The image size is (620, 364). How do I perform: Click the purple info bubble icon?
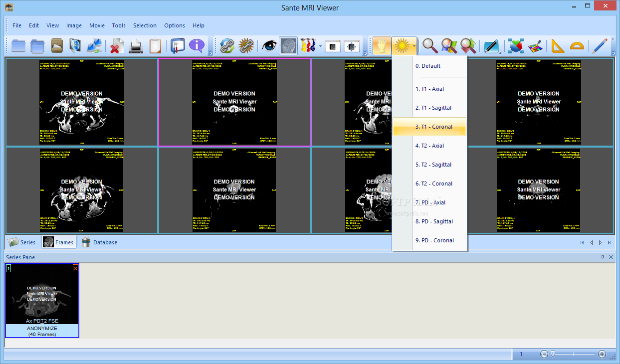pos(197,46)
